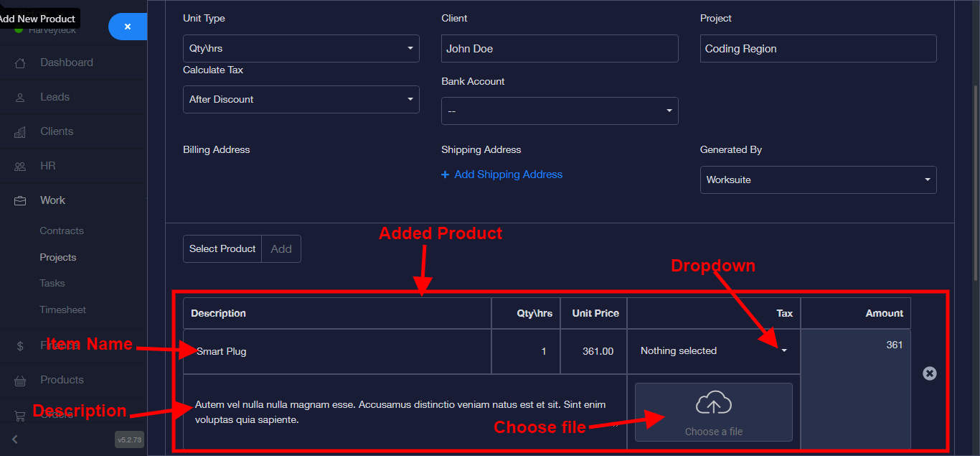Click the Dashboard home icon in sidebar
This screenshot has height=456, width=980.
(20, 63)
